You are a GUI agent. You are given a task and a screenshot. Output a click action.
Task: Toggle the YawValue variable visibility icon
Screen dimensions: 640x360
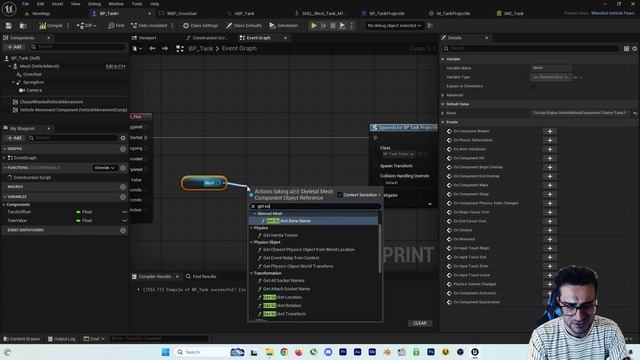(x=124, y=220)
